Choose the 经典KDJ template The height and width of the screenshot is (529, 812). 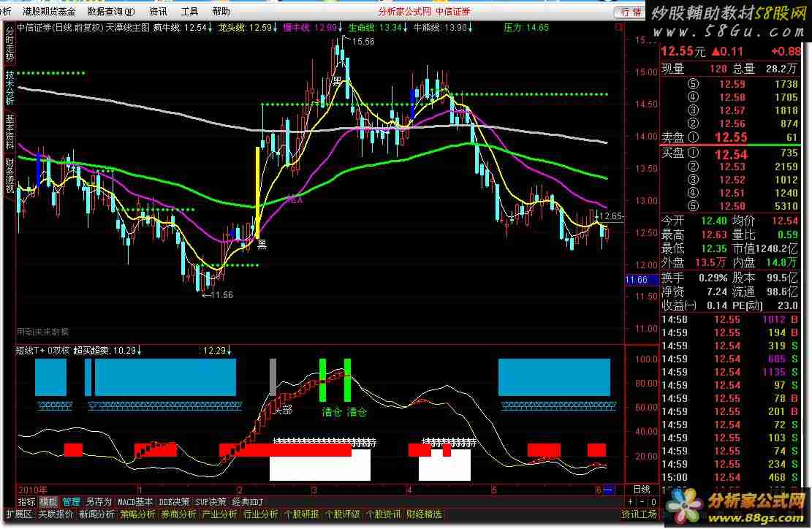pos(248,501)
